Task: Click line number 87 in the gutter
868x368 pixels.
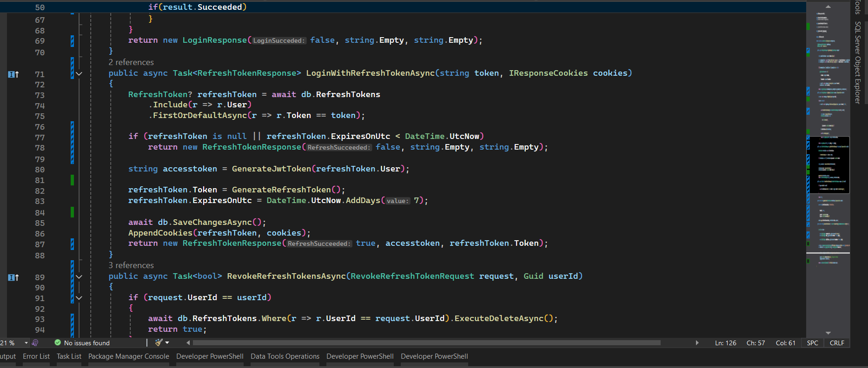Action: pos(40,244)
